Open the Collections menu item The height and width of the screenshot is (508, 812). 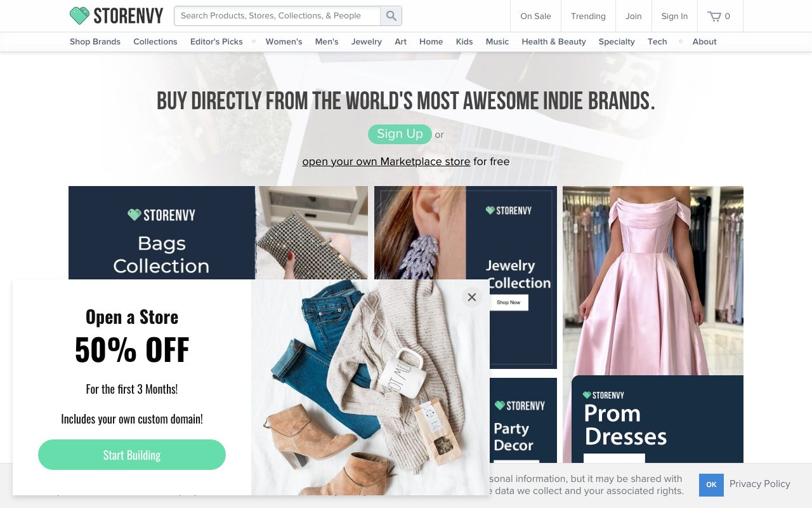tap(155, 41)
